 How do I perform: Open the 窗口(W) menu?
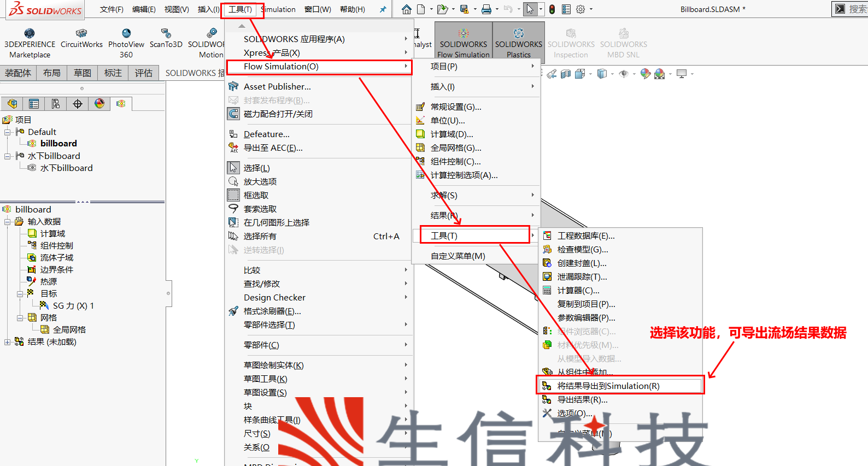click(318, 9)
